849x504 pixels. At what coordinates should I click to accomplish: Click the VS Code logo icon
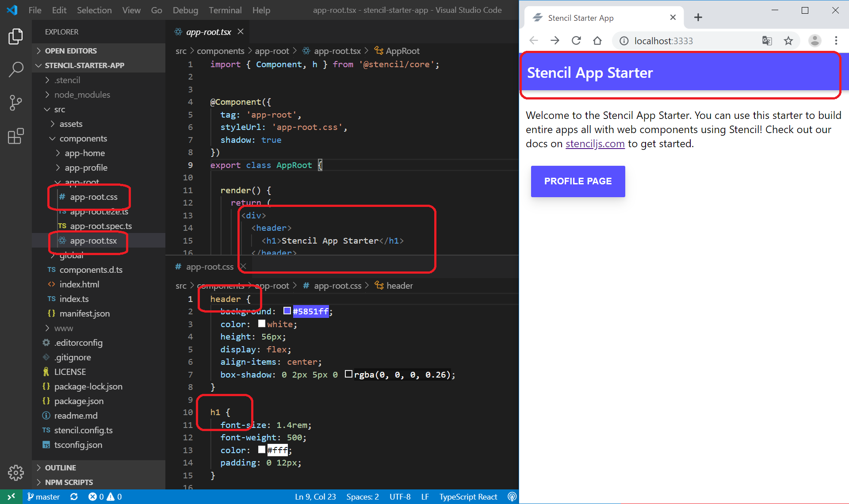[x=12, y=10]
